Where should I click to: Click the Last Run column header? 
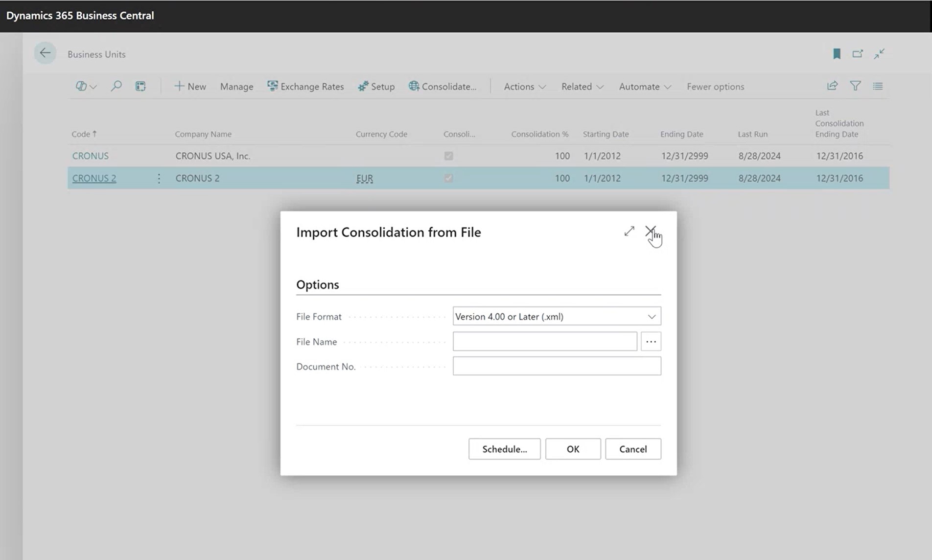tap(752, 134)
